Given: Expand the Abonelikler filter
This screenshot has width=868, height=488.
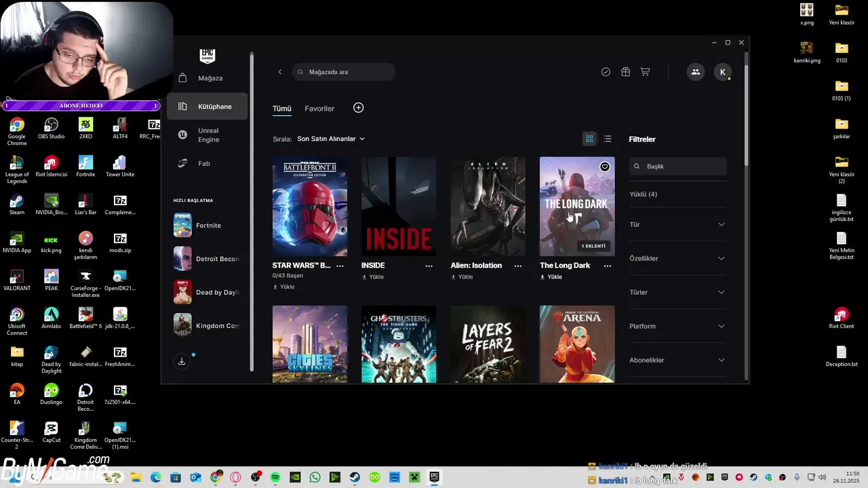Looking at the screenshot, I should [677, 360].
